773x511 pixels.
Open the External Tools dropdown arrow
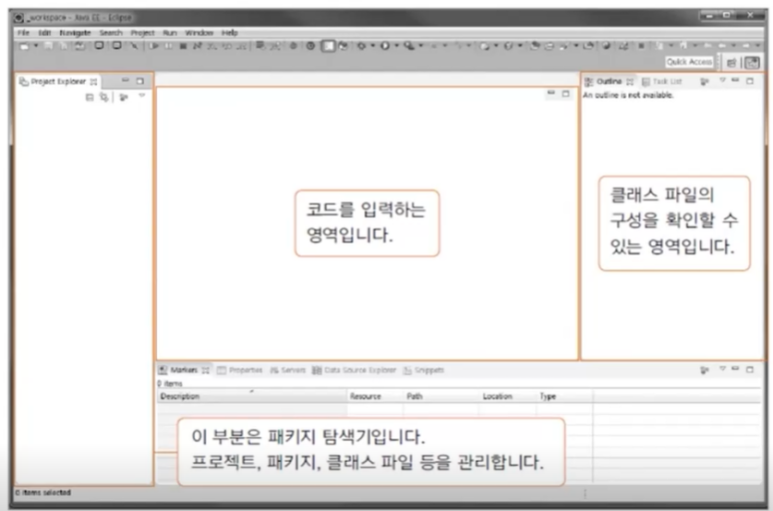421,46
